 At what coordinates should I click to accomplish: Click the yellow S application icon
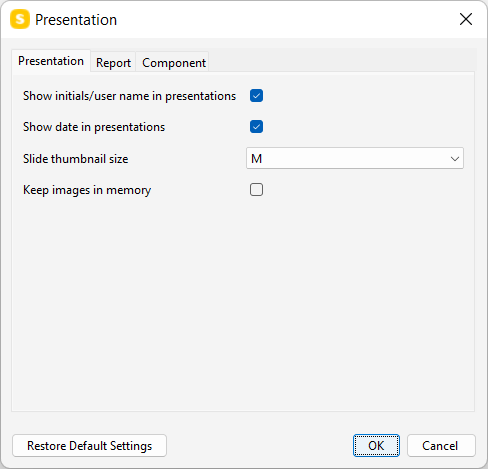pyautogui.click(x=20, y=19)
